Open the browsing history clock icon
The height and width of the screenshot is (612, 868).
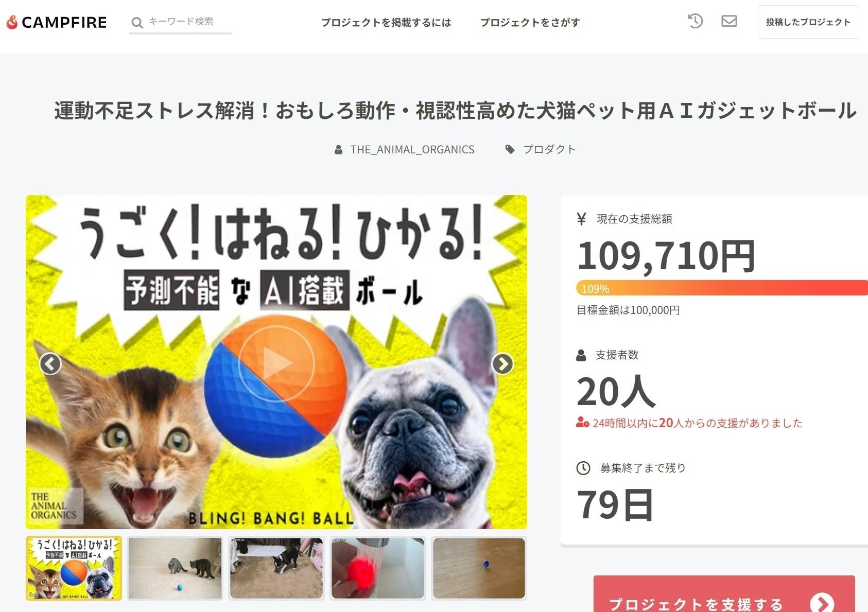click(695, 21)
